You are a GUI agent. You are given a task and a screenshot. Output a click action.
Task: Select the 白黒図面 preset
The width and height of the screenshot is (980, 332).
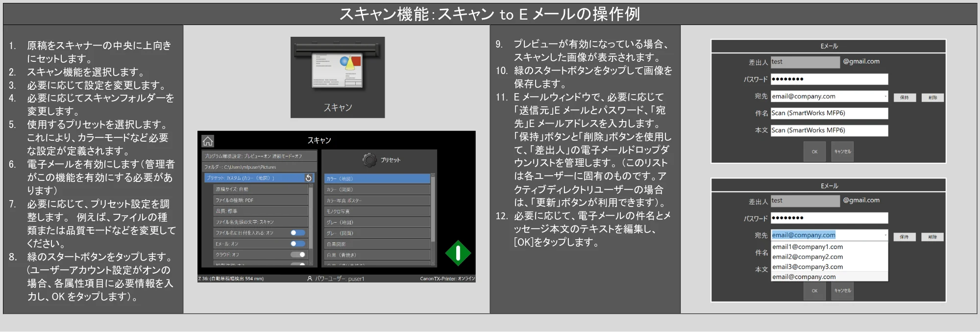(x=377, y=244)
